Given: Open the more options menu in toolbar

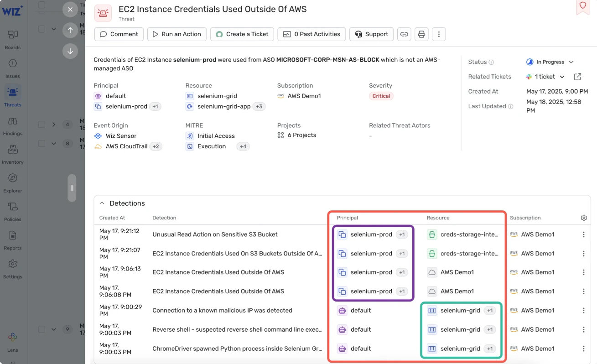Looking at the screenshot, I should pos(439,34).
